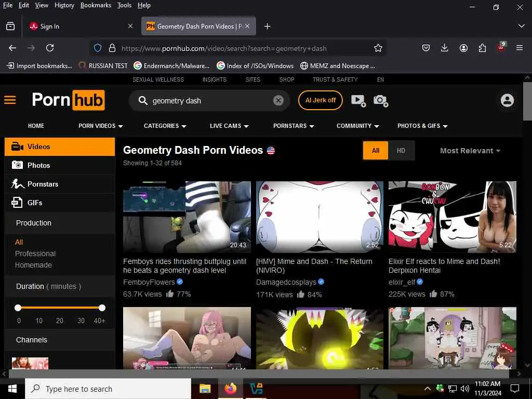Open the Bookmarks menu
Image resolution: width=532 pixels, height=399 pixels.
coord(96,5)
